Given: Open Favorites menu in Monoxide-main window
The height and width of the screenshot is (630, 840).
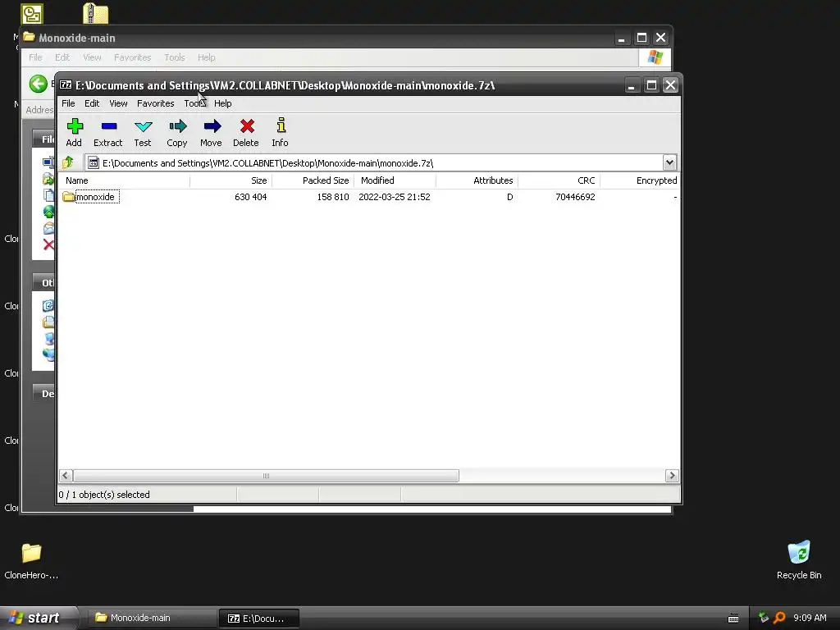Looking at the screenshot, I should [132, 57].
